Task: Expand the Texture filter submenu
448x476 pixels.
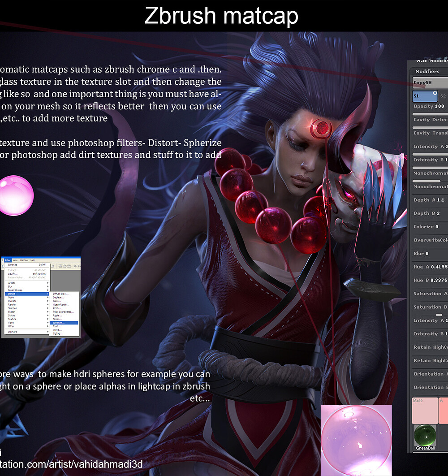Action: click(x=27, y=319)
